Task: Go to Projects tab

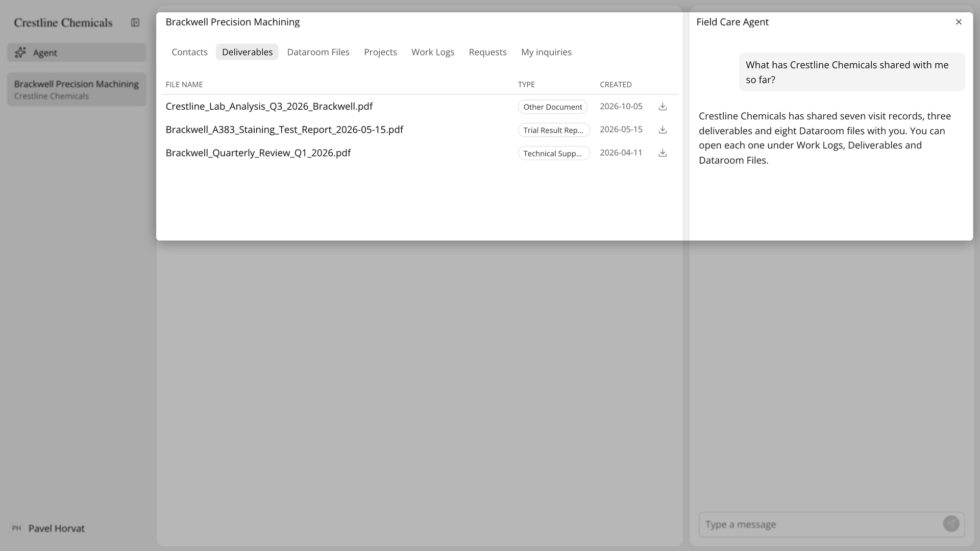Action: point(380,52)
